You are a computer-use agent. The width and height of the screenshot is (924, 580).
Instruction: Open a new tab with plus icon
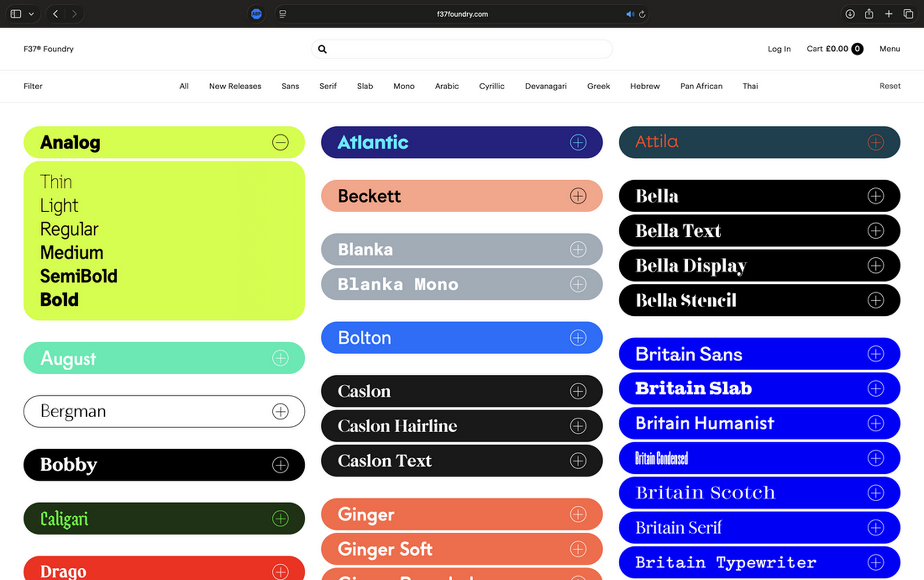[x=889, y=14]
